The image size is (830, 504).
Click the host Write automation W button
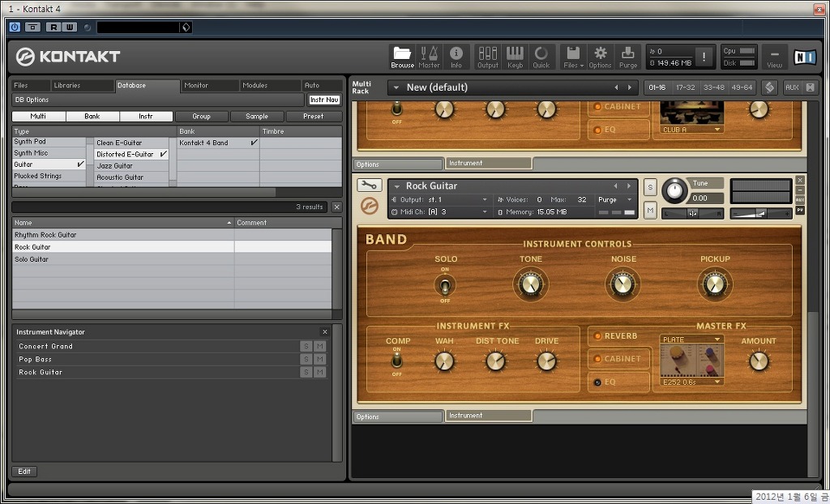pyautogui.click(x=70, y=27)
